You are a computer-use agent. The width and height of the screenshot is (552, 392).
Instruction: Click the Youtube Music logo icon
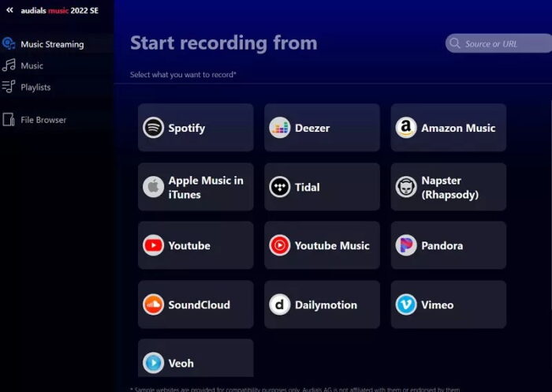click(279, 245)
